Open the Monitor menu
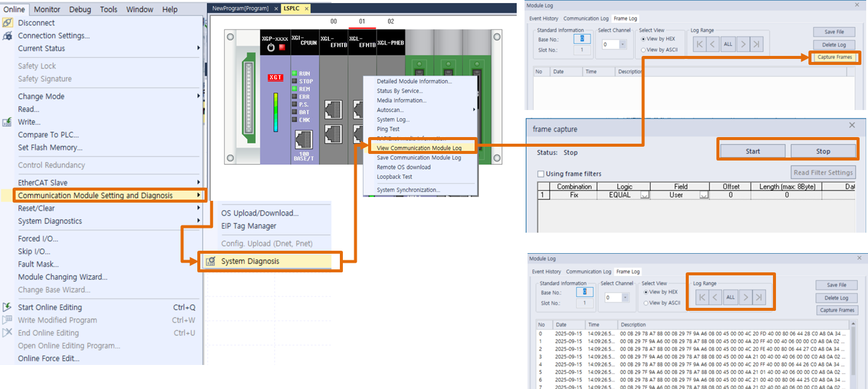This screenshot has width=868, height=389. pyautogui.click(x=47, y=9)
